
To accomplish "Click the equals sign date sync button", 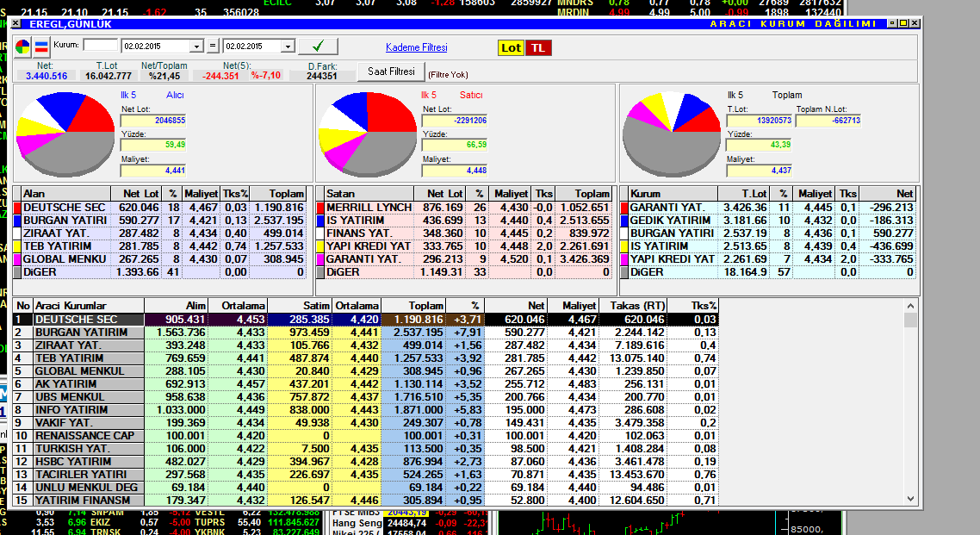I will click(213, 46).
